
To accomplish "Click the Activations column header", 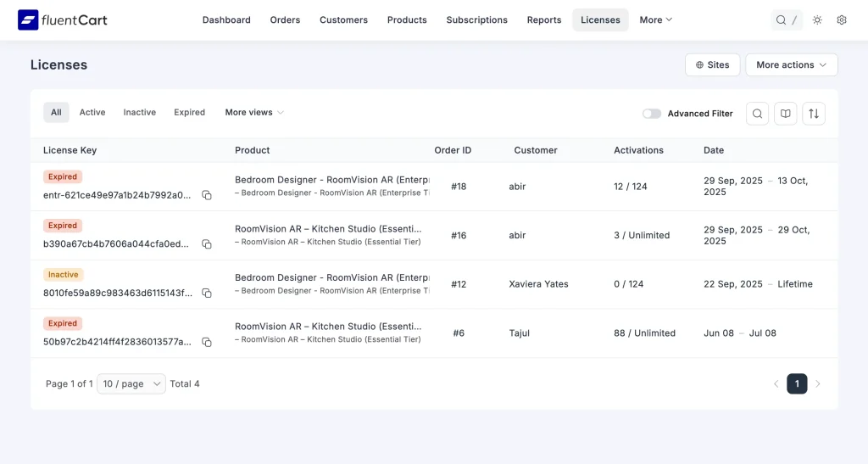I will [x=638, y=150].
